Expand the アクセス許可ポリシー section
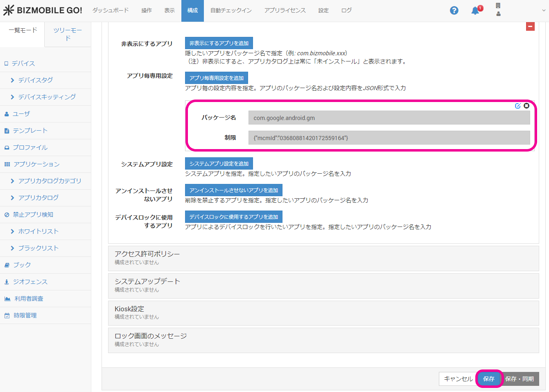 [147, 254]
